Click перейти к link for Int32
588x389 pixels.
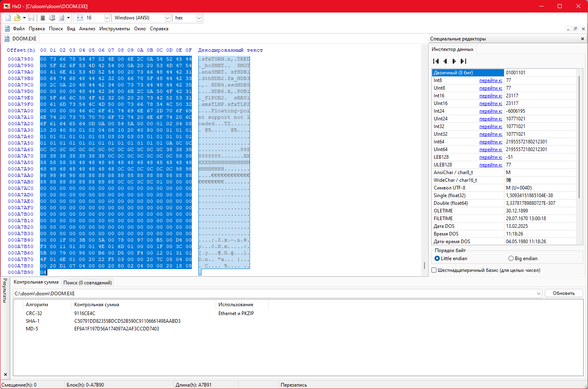[x=491, y=126]
